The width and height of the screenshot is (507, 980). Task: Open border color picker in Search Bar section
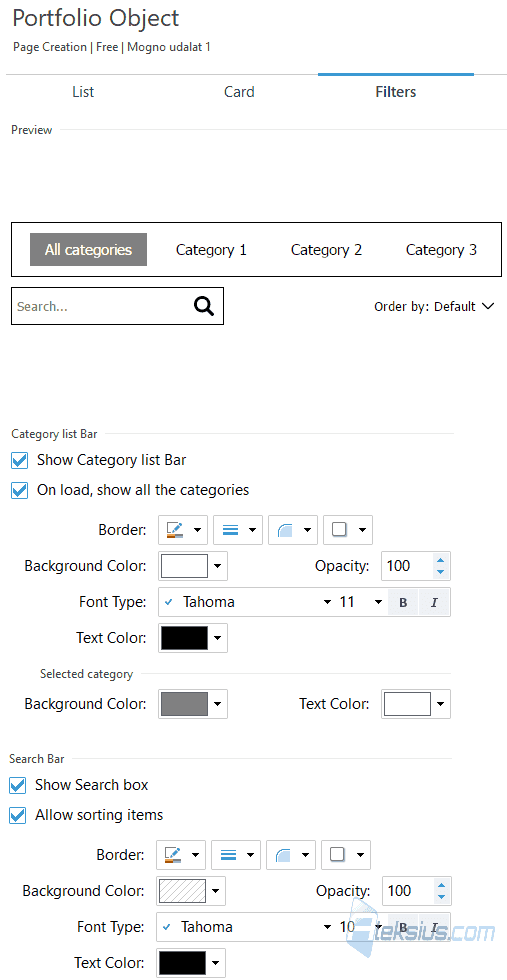tap(181, 854)
